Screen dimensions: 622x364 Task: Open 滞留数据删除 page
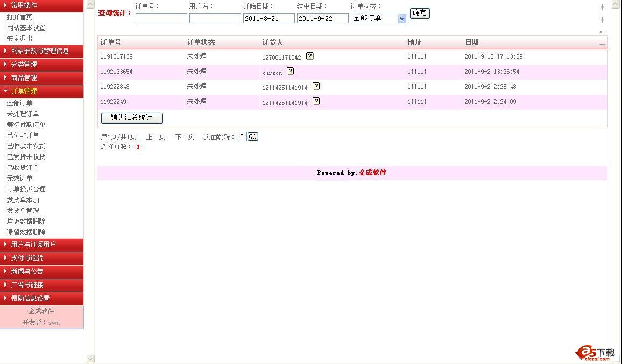26,232
